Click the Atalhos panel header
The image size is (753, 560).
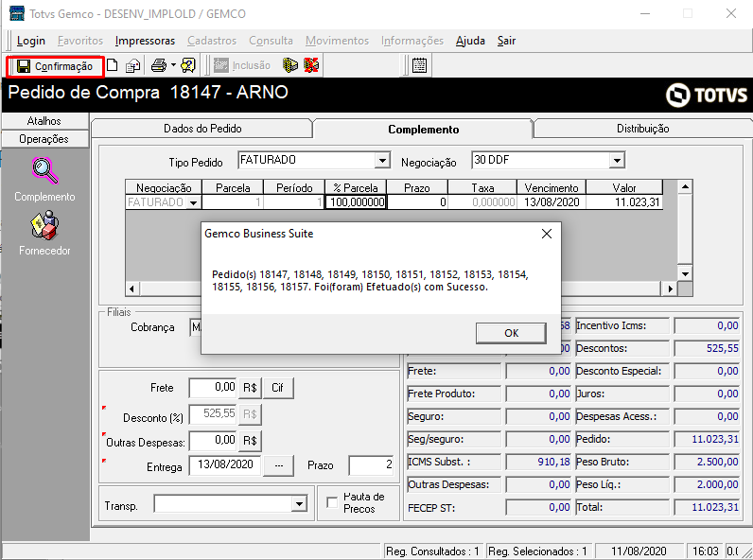point(44,121)
